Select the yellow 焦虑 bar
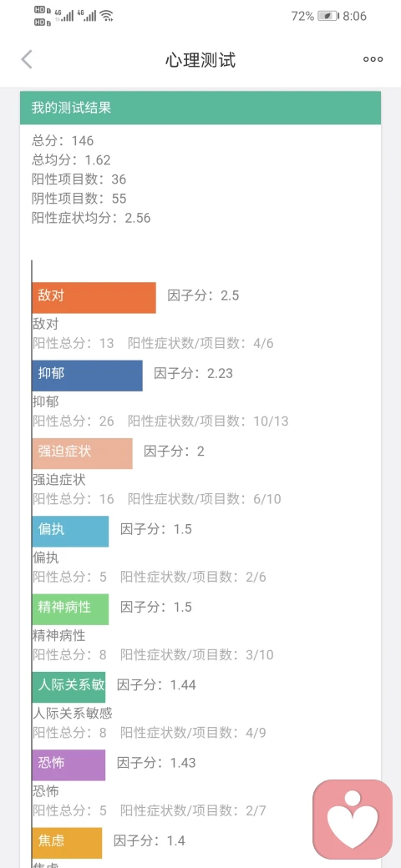401x868 pixels. 67,843
